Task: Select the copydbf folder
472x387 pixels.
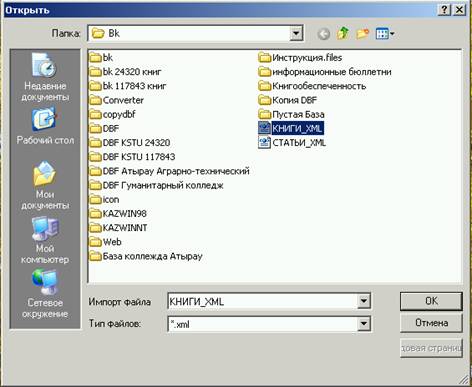Action: (x=112, y=114)
